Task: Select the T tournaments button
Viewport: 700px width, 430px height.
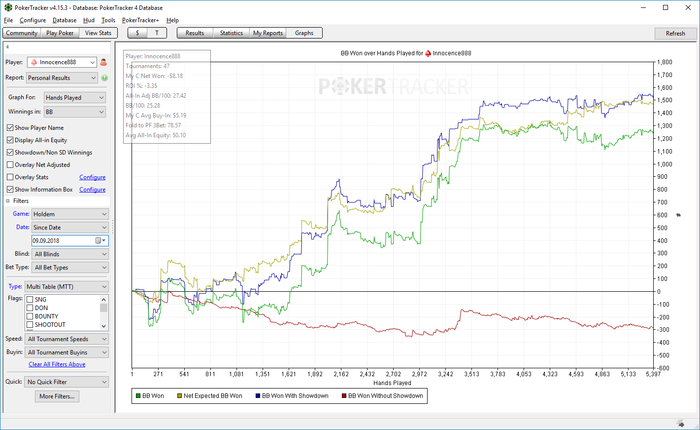Action: (x=157, y=33)
